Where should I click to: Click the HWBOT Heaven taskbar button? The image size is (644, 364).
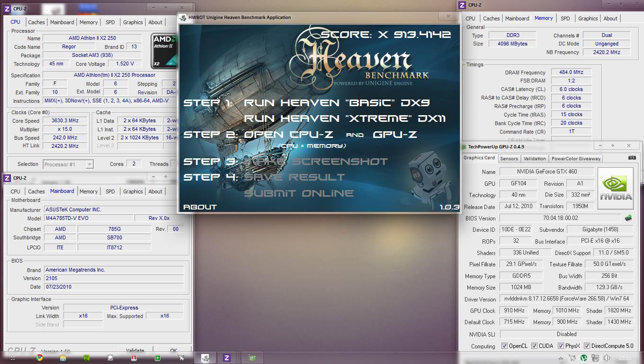[x=205, y=358]
